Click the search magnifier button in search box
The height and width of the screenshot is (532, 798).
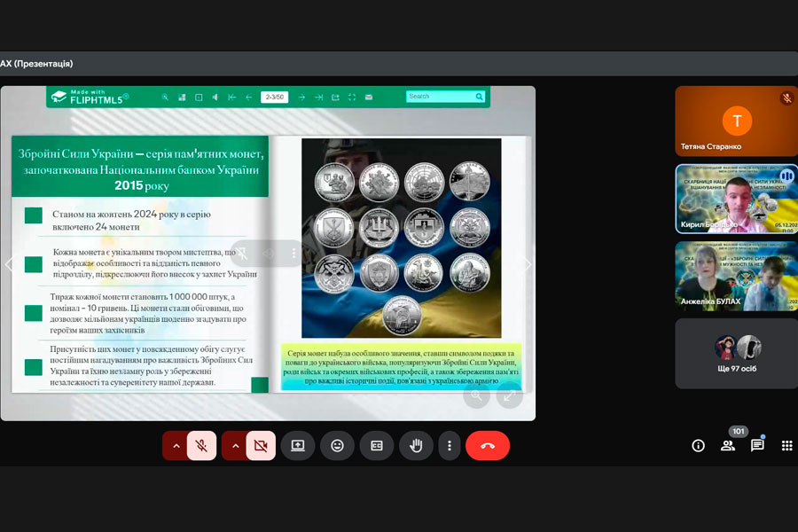tap(480, 97)
